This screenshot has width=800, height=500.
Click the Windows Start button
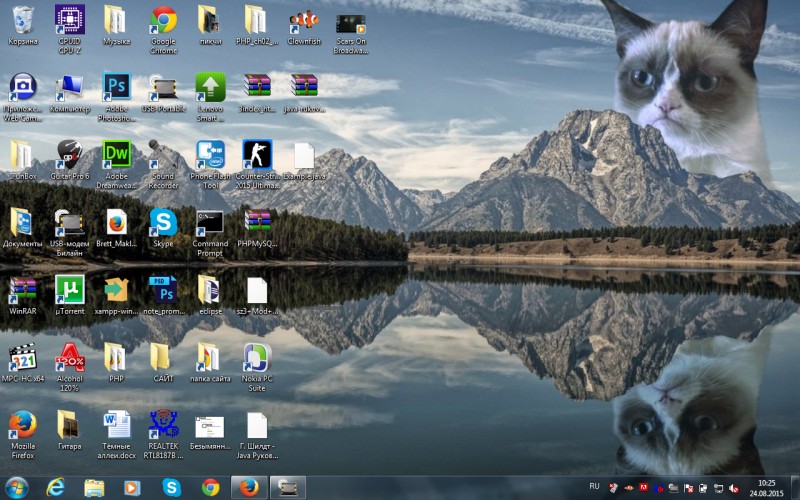[15, 487]
